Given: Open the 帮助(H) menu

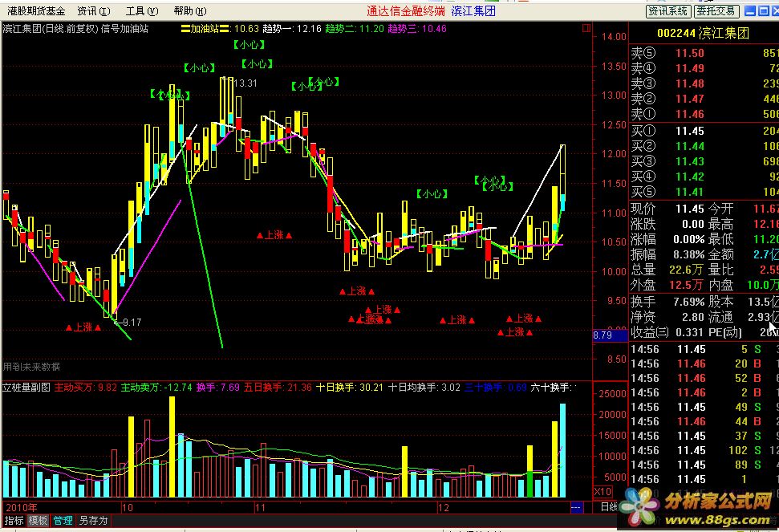Looking at the screenshot, I should tap(190, 11).
